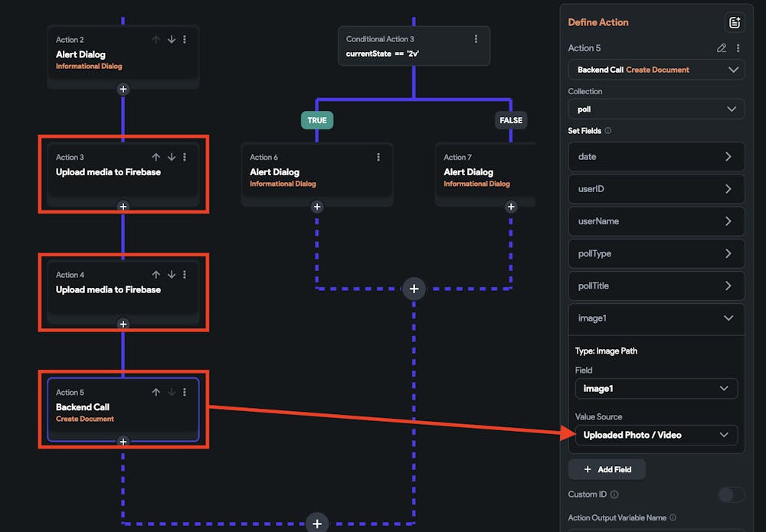Screen dimensions: 766x532
Task: Select the FALSE branch label
Action: coord(511,120)
